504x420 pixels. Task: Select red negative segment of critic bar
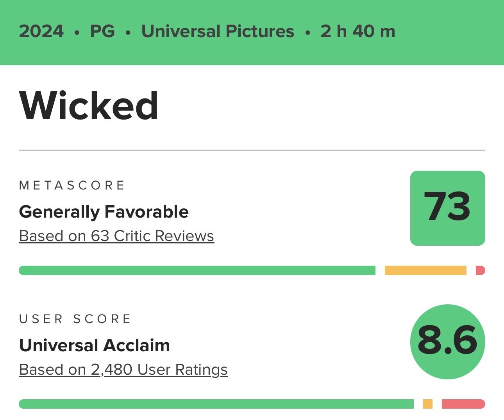[480, 270]
